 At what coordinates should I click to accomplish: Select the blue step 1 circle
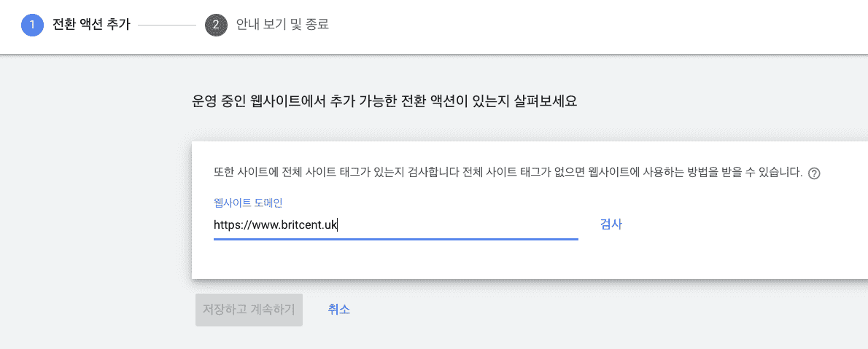(33, 25)
